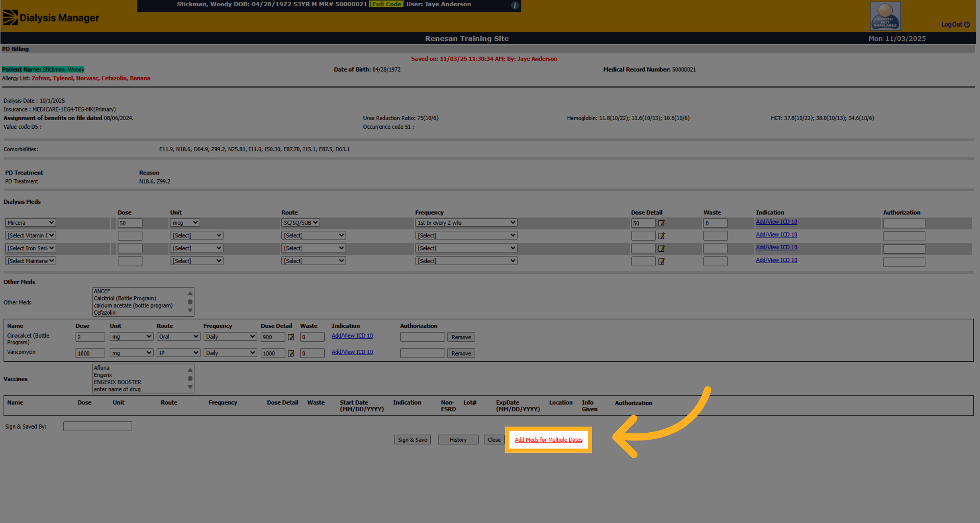Click the Sign & Save button
Viewport: 980px width, 523px height.
412,440
